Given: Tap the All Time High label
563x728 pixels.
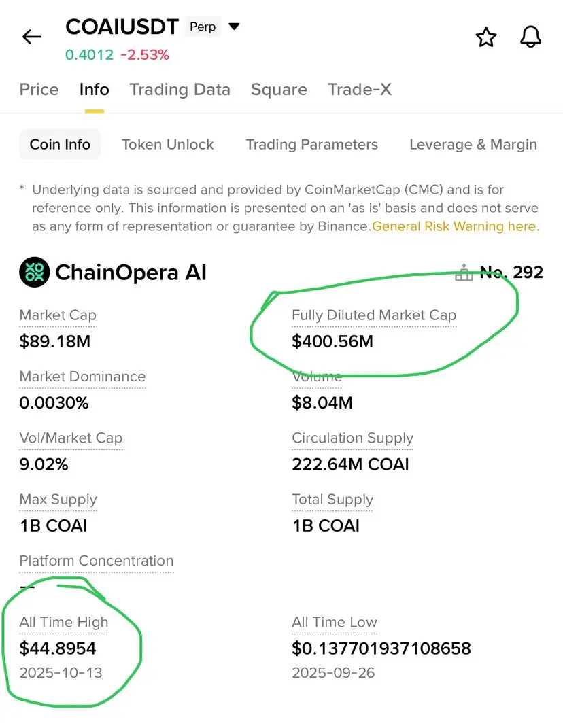Looking at the screenshot, I should click(64, 622).
